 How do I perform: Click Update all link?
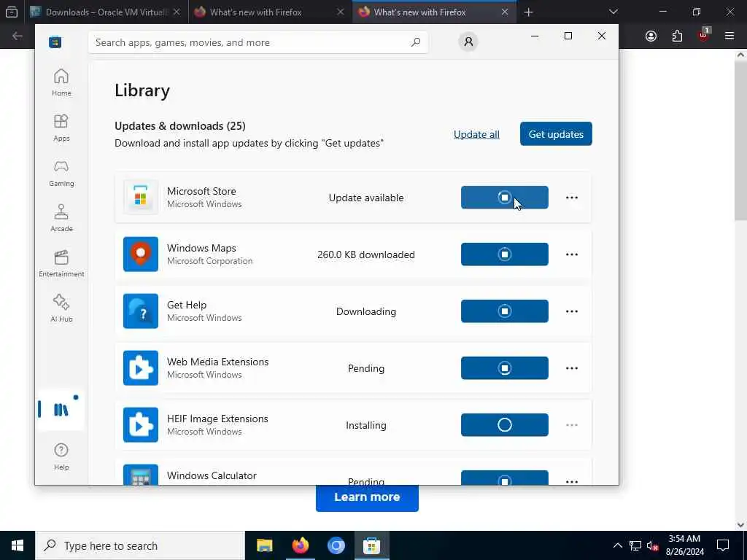tap(476, 134)
